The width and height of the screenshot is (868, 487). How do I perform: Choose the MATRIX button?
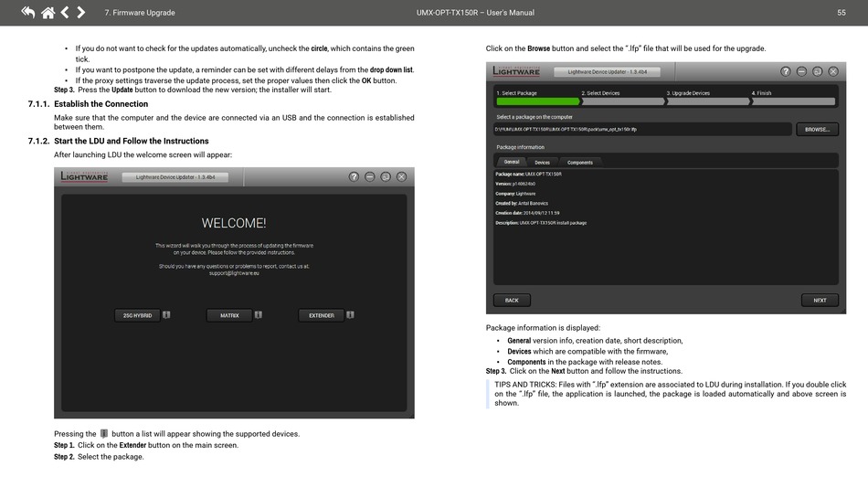(229, 315)
